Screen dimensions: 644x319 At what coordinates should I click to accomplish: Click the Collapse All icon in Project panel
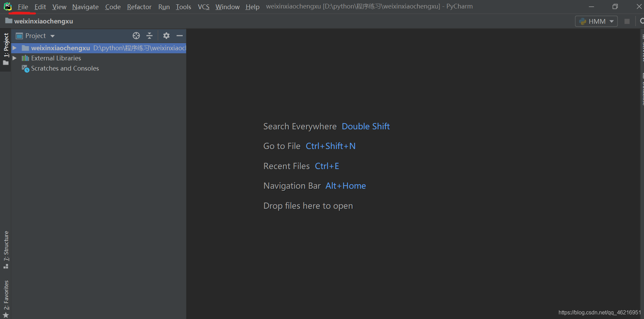coord(149,36)
